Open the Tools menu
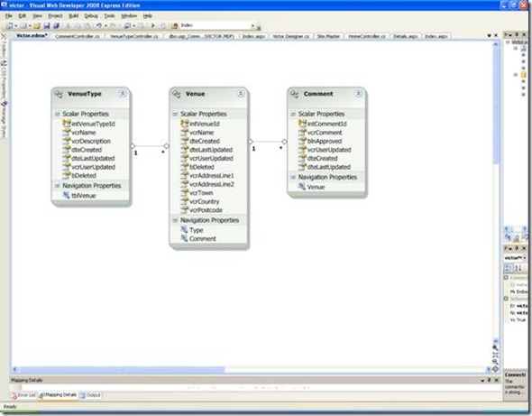The height and width of the screenshot is (416, 532). (109, 16)
